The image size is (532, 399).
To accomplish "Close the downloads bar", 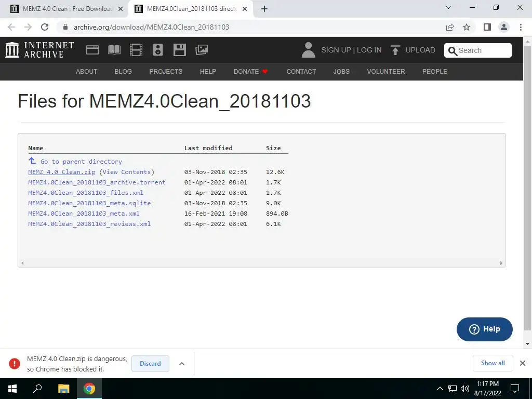I will tap(523, 363).
